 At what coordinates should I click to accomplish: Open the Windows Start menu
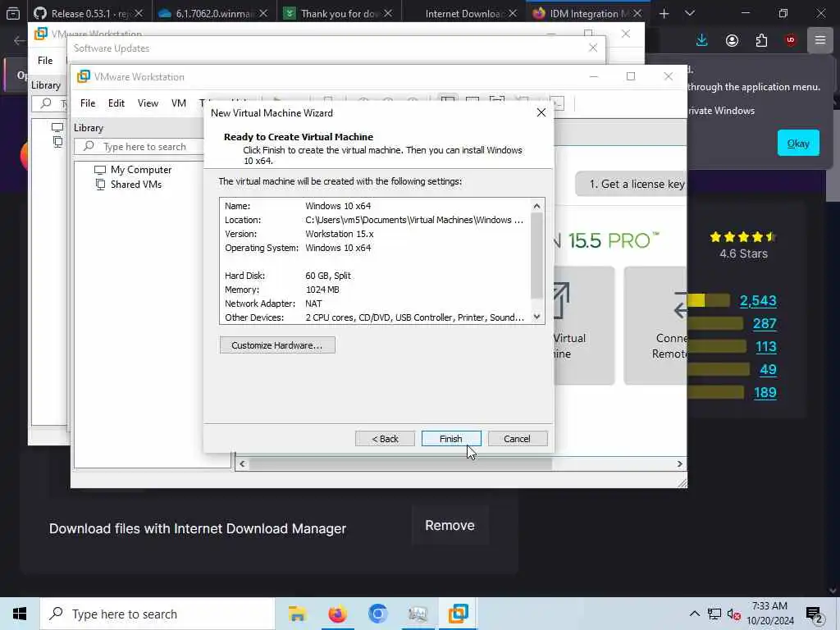click(x=20, y=614)
